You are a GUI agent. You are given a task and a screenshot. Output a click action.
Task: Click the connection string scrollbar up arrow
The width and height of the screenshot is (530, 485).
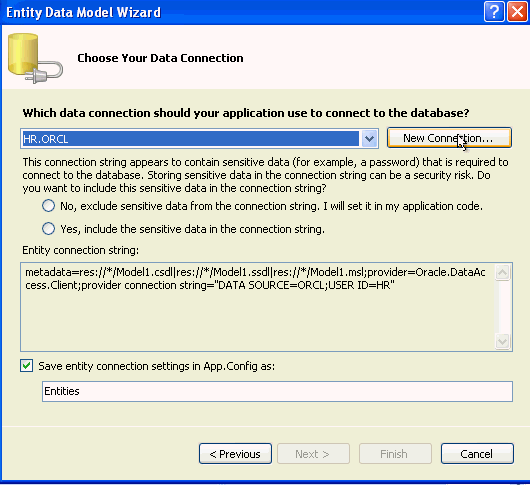point(503,272)
